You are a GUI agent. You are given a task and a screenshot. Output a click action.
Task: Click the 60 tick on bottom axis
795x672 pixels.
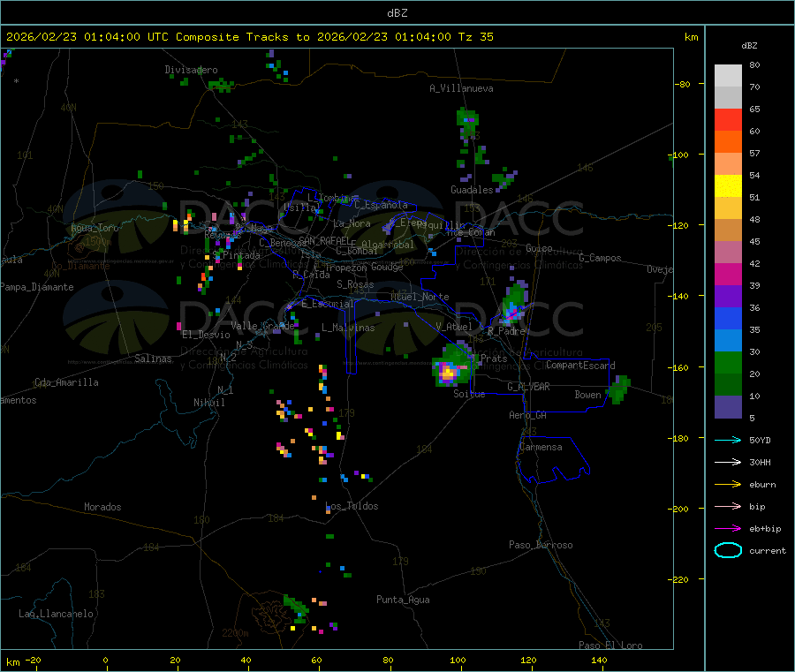point(316,660)
